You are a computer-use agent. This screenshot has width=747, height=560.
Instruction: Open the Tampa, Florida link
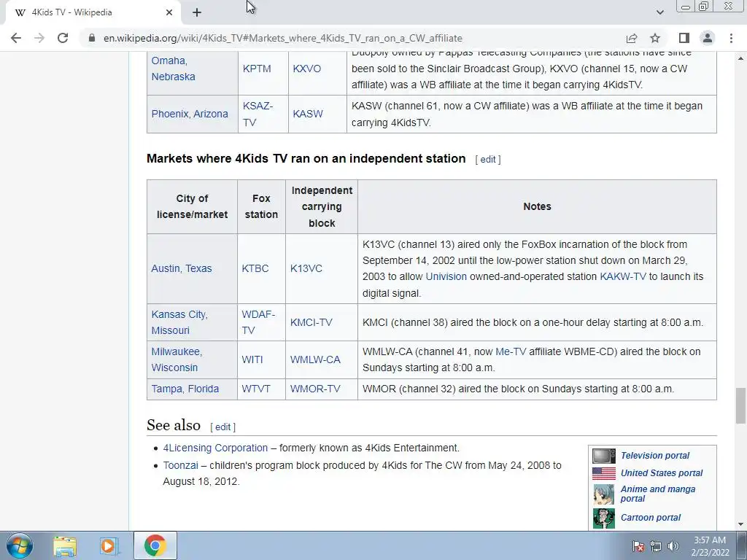pyautogui.click(x=185, y=389)
